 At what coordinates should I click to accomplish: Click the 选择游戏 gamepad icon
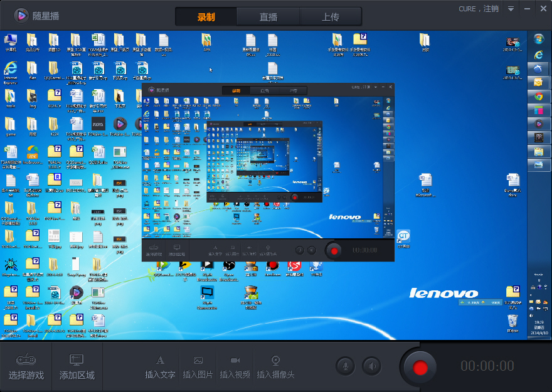point(26,360)
